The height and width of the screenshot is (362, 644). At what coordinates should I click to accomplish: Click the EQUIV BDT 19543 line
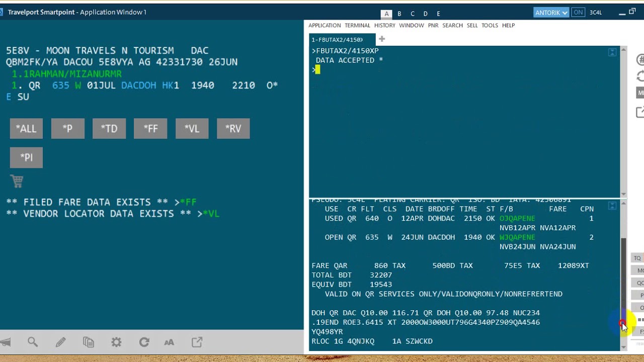tap(352, 285)
